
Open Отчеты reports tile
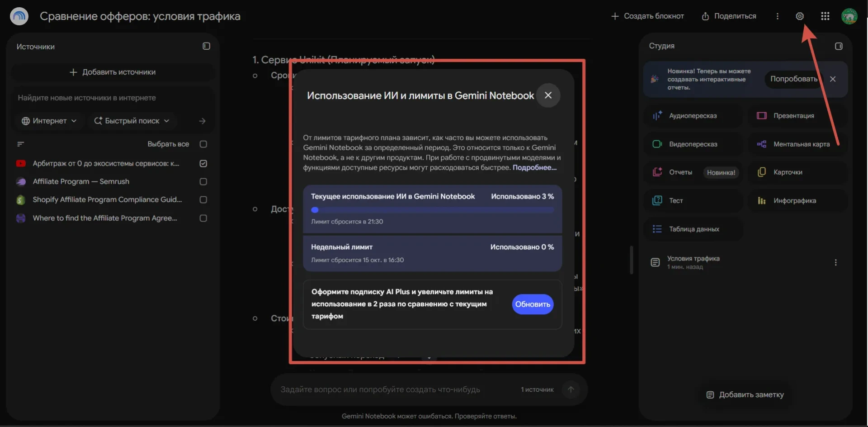click(693, 172)
